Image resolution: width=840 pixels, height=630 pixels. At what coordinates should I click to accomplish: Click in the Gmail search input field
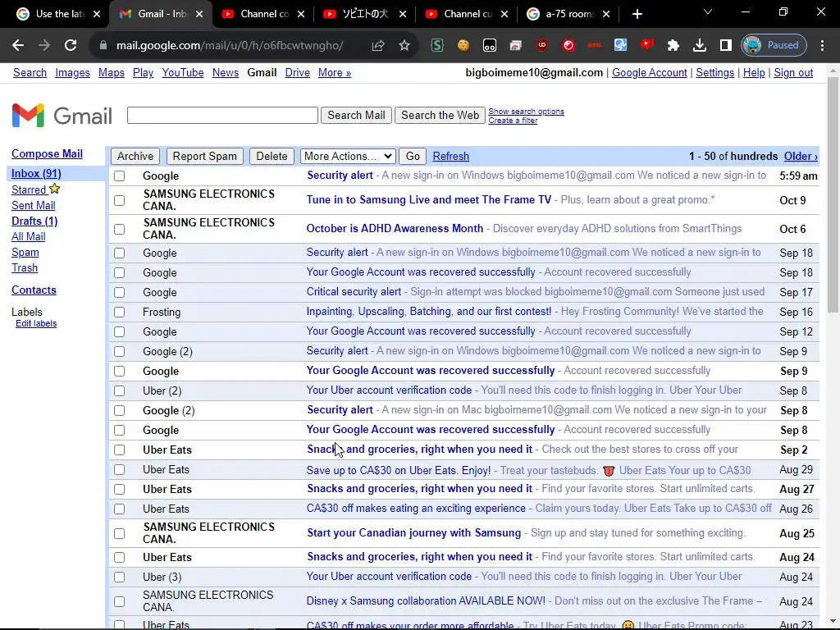click(x=222, y=115)
